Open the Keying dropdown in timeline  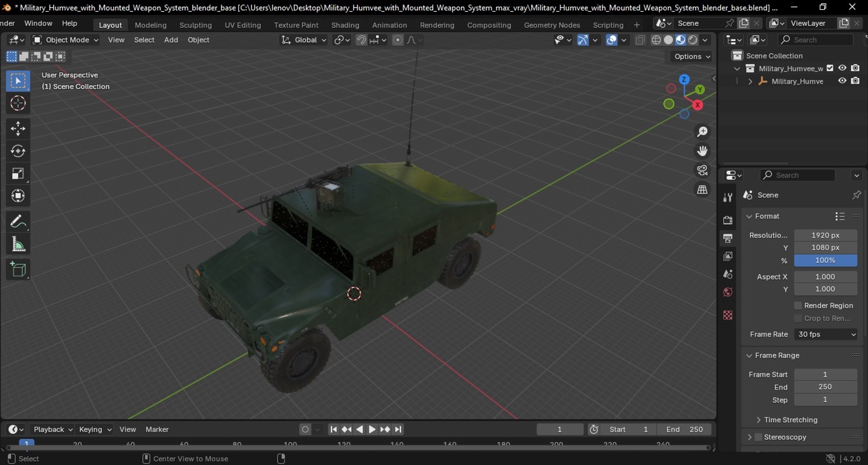(x=95, y=430)
